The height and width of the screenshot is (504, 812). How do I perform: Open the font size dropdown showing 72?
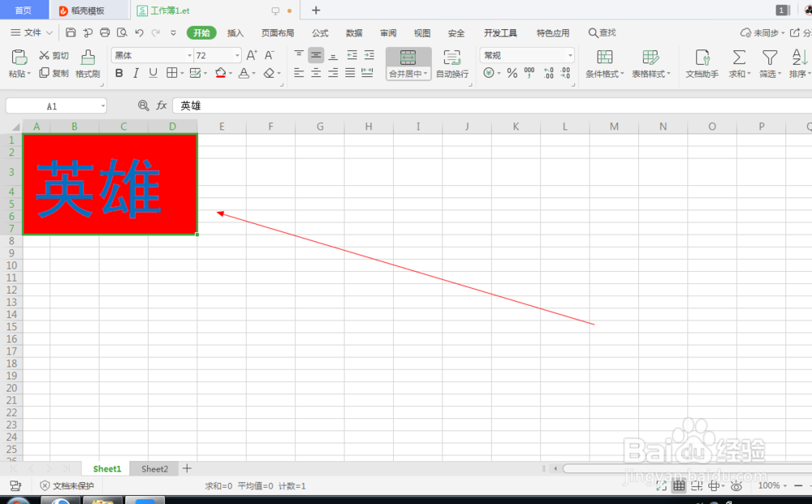(237, 55)
